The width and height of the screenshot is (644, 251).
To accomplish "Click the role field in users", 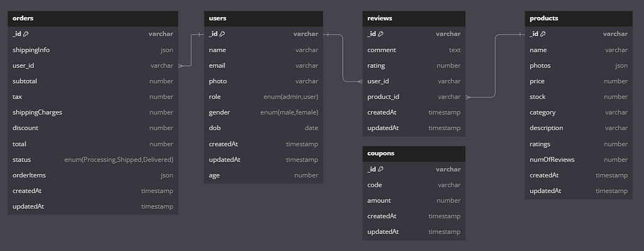I will click(264, 97).
